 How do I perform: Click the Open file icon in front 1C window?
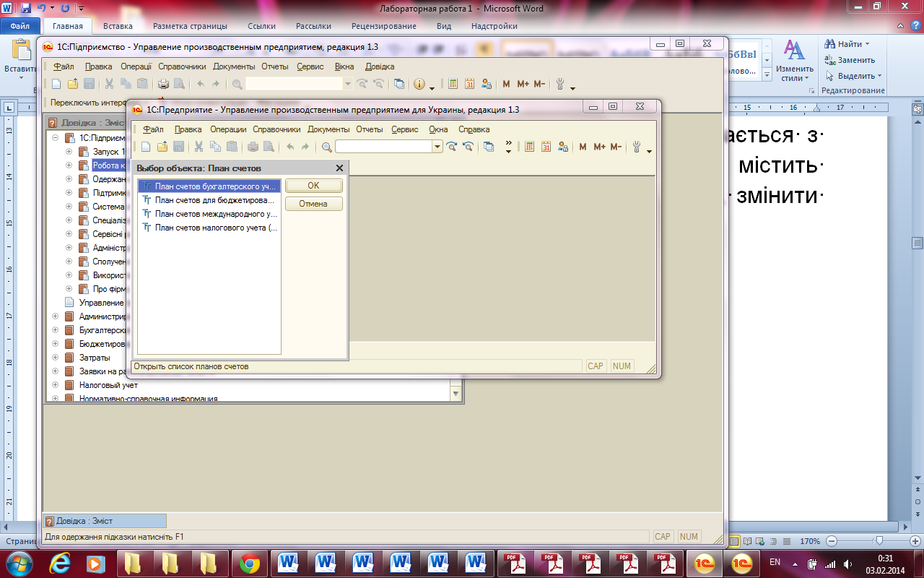162,147
